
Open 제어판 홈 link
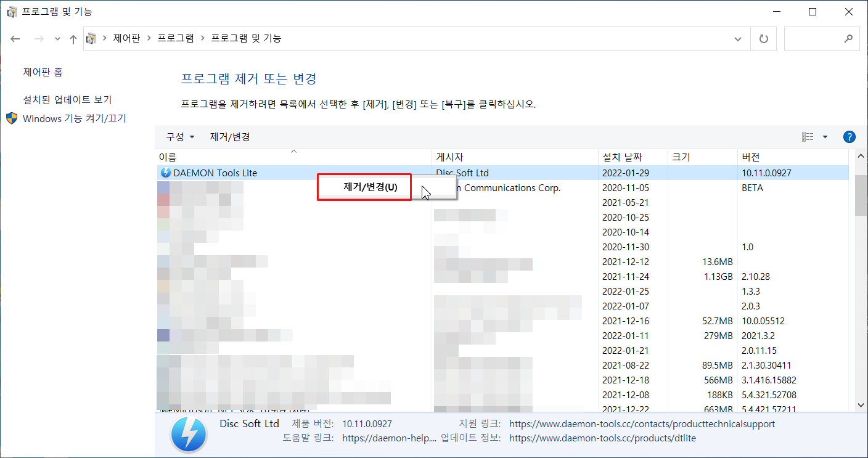(x=43, y=72)
